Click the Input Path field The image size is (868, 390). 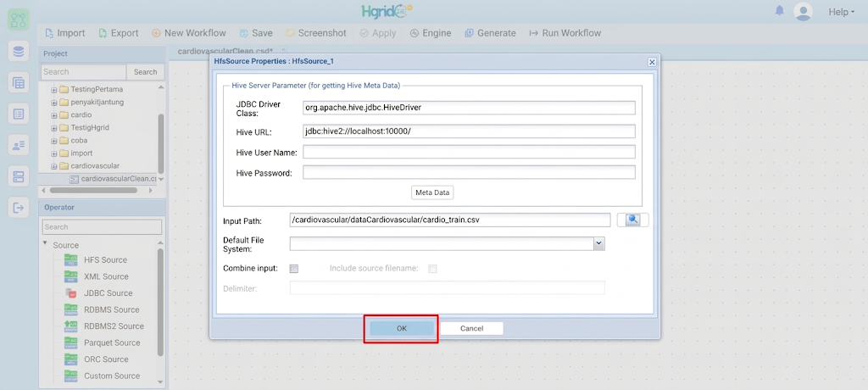coord(450,220)
